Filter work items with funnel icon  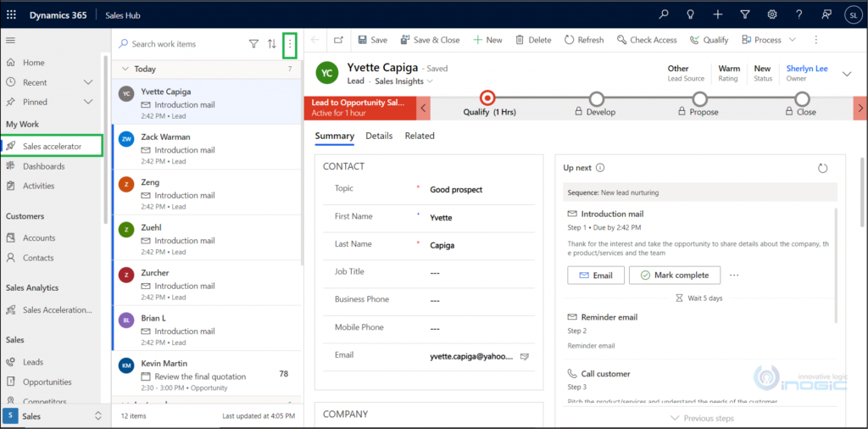253,44
